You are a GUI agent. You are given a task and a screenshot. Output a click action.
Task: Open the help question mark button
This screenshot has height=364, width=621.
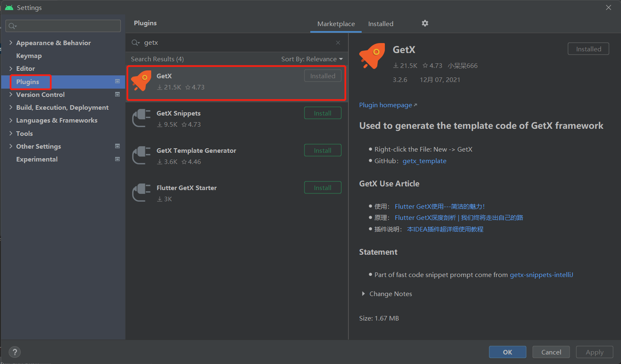(14, 352)
